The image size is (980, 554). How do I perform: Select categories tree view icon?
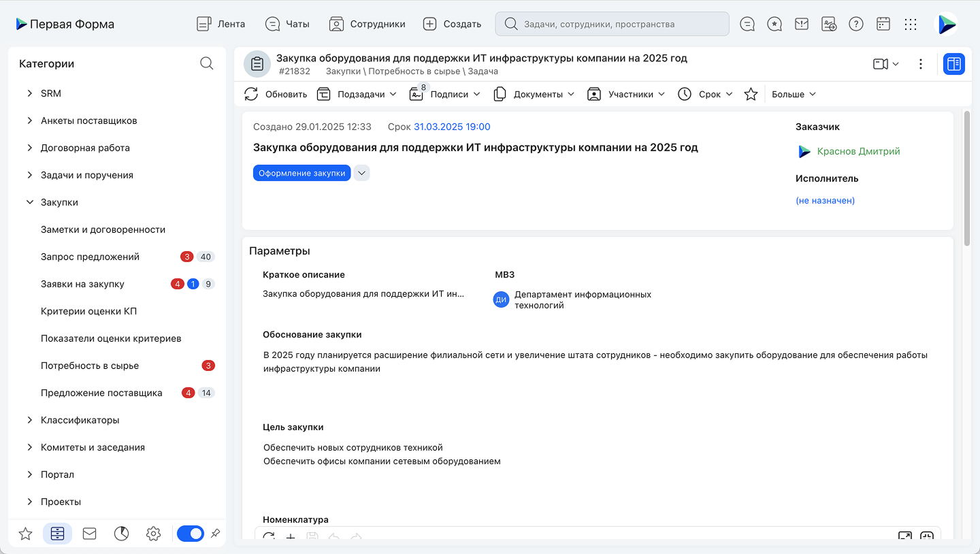(x=57, y=534)
